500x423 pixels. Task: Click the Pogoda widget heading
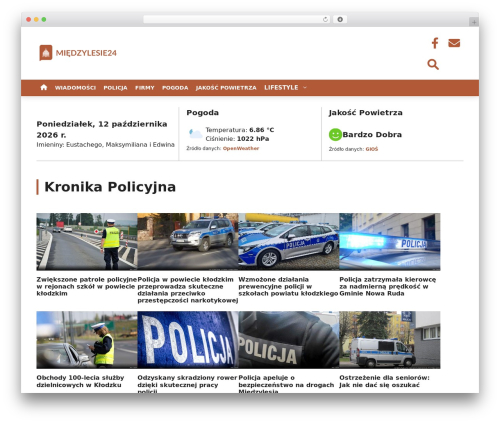pyautogui.click(x=202, y=113)
